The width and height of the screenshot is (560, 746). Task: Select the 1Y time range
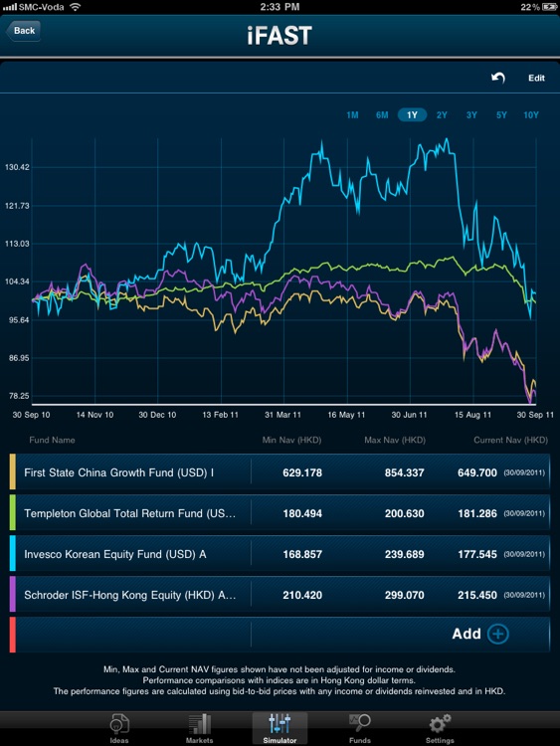point(412,115)
